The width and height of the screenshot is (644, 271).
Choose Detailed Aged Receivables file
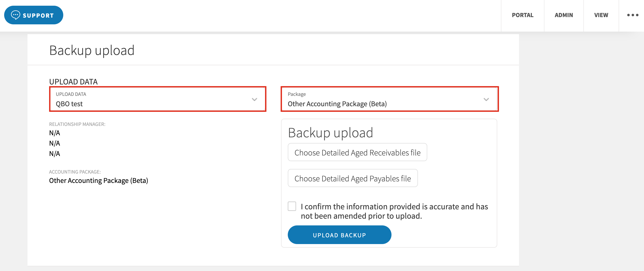tap(357, 152)
